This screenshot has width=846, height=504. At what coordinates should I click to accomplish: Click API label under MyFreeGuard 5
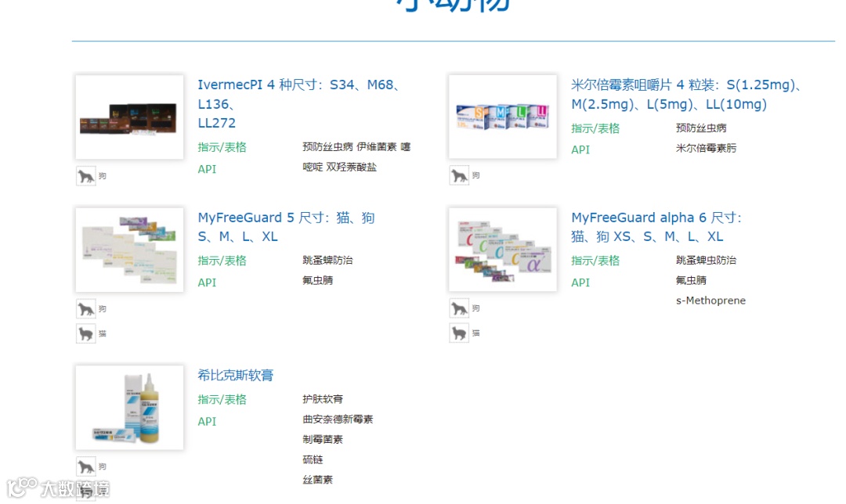click(x=207, y=283)
